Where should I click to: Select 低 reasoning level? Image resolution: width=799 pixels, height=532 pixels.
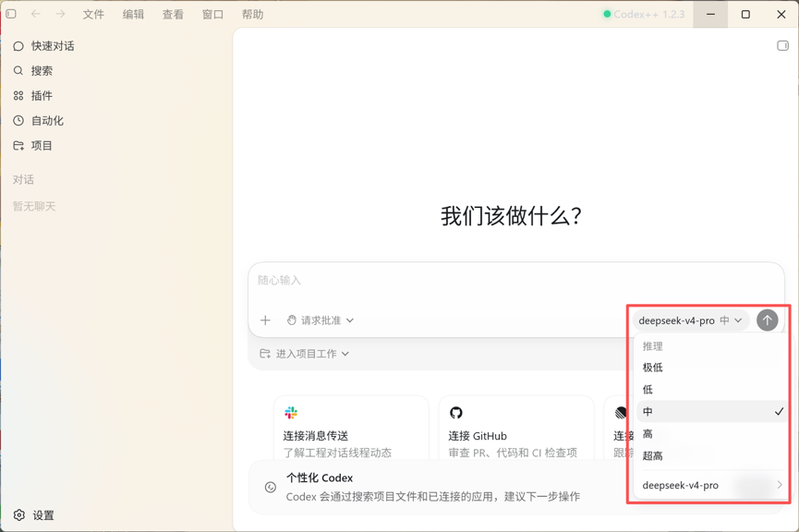tap(711, 390)
